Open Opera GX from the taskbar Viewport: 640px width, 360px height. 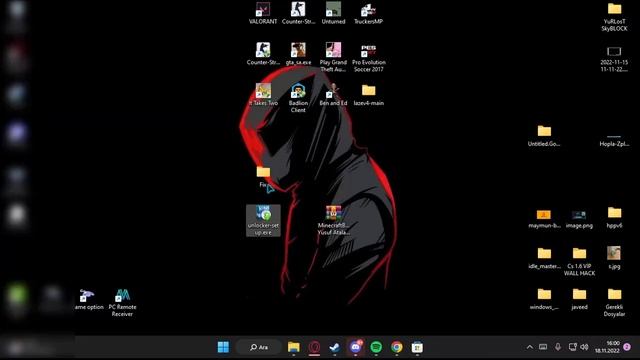314,347
